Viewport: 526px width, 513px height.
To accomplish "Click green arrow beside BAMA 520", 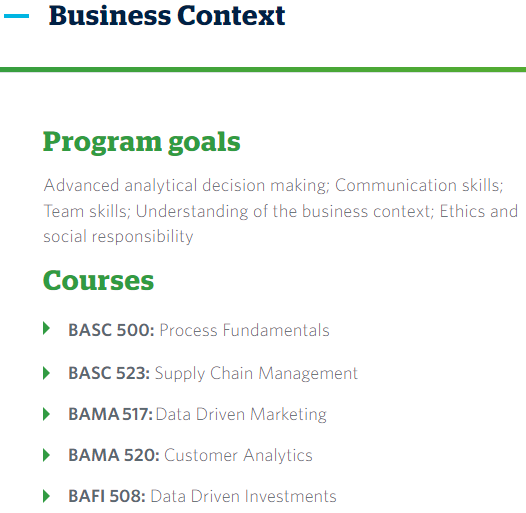I will [46, 455].
